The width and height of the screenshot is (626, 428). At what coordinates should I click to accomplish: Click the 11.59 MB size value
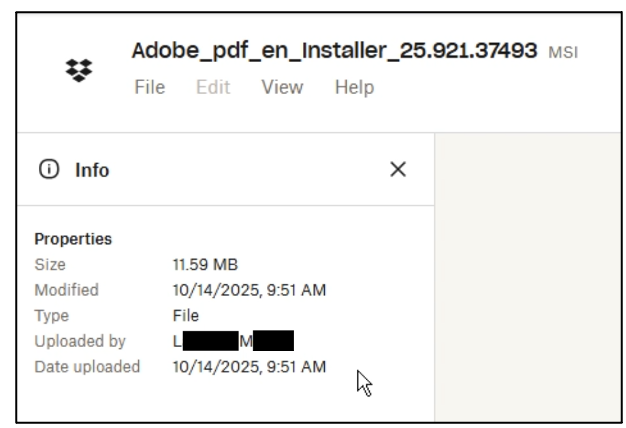pos(206,265)
